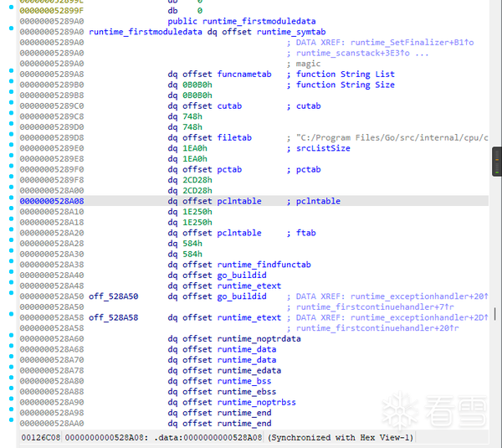Click the srcListSize comment
This screenshot has height=448, width=502.
323,148
